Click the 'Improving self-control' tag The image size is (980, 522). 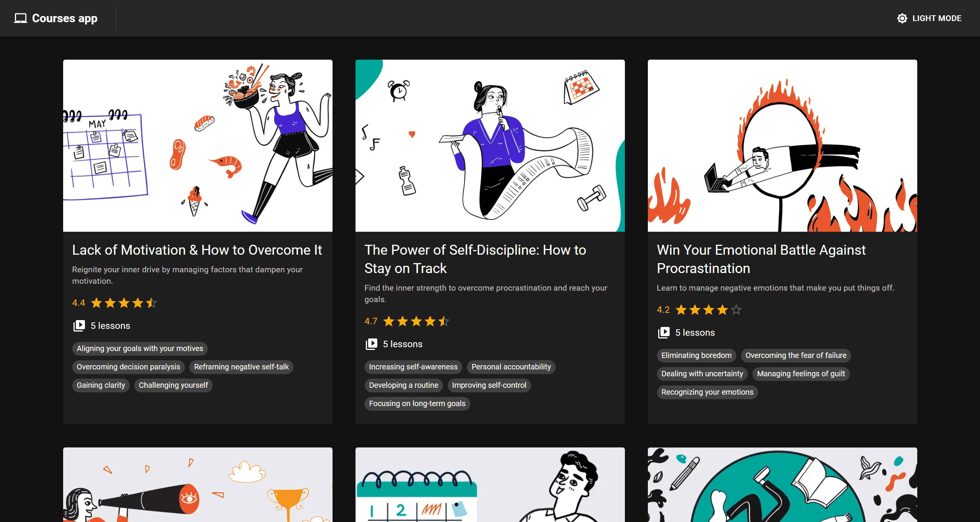(x=489, y=385)
